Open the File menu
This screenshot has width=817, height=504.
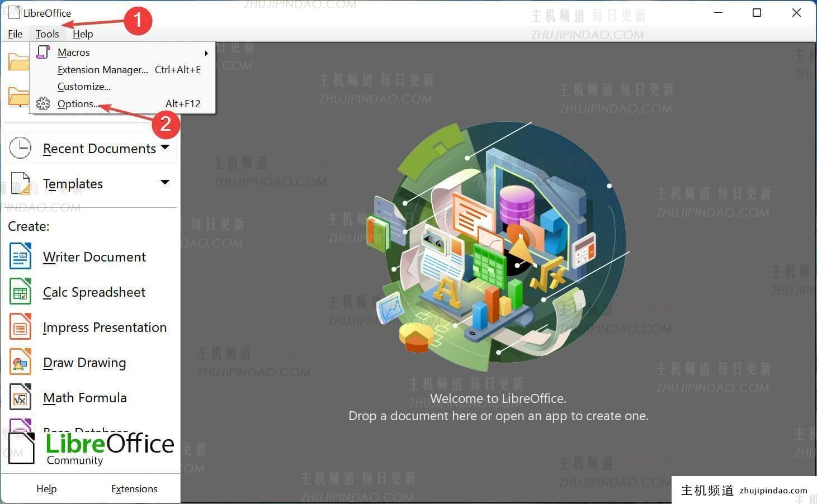[x=15, y=34]
